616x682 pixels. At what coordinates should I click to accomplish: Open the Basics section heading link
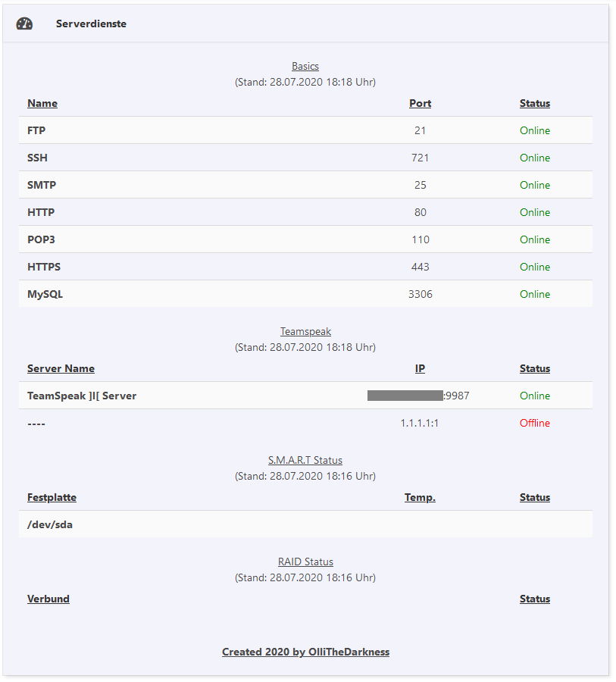coord(305,66)
